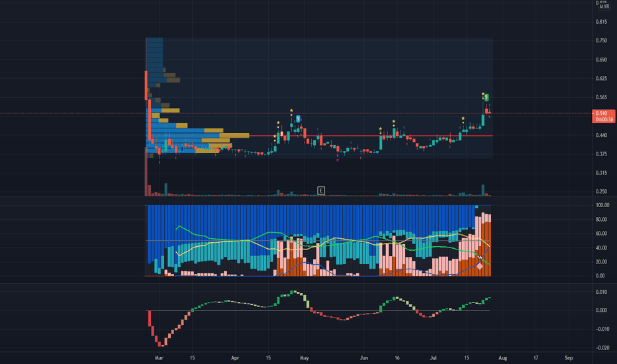Image resolution: width=617 pixels, height=364 pixels.
Task: Click the Jun label on the time axis
Action: (x=364, y=358)
